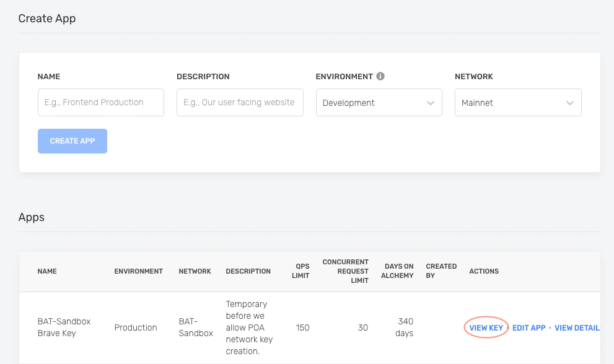Open View Details for BAT-Sandbox Brave Key
This screenshot has width=614, height=364.
pyautogui.click(x=577, y=328)
